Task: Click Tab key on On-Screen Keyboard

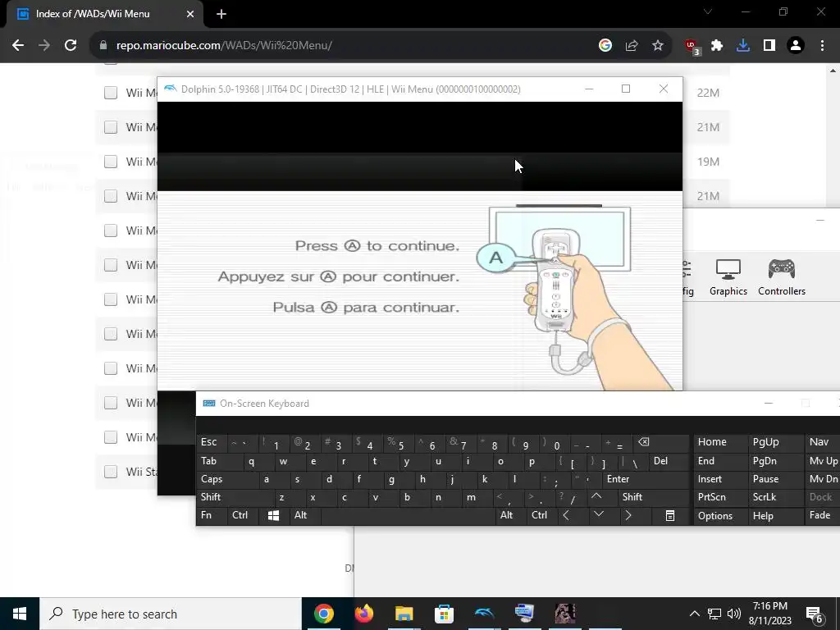Action: 220,461
